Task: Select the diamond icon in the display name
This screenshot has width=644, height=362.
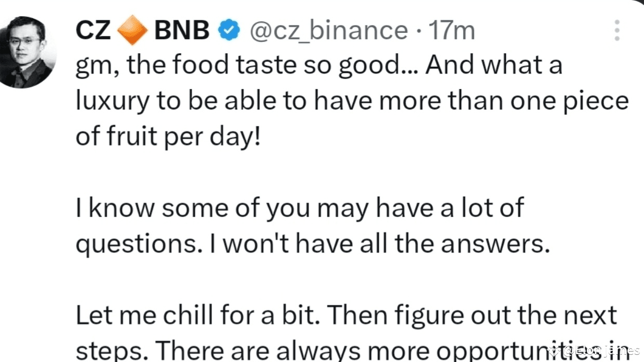Action: pos(132,30)
